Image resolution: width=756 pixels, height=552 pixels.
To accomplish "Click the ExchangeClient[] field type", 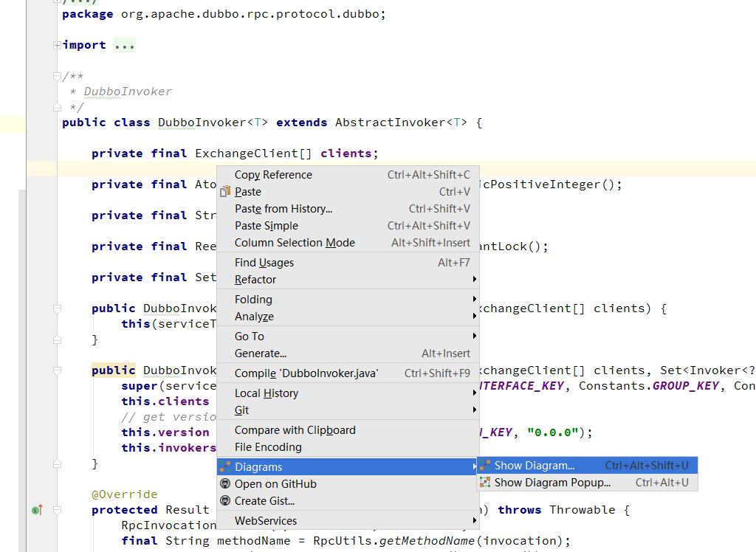I will pos(253,153).
